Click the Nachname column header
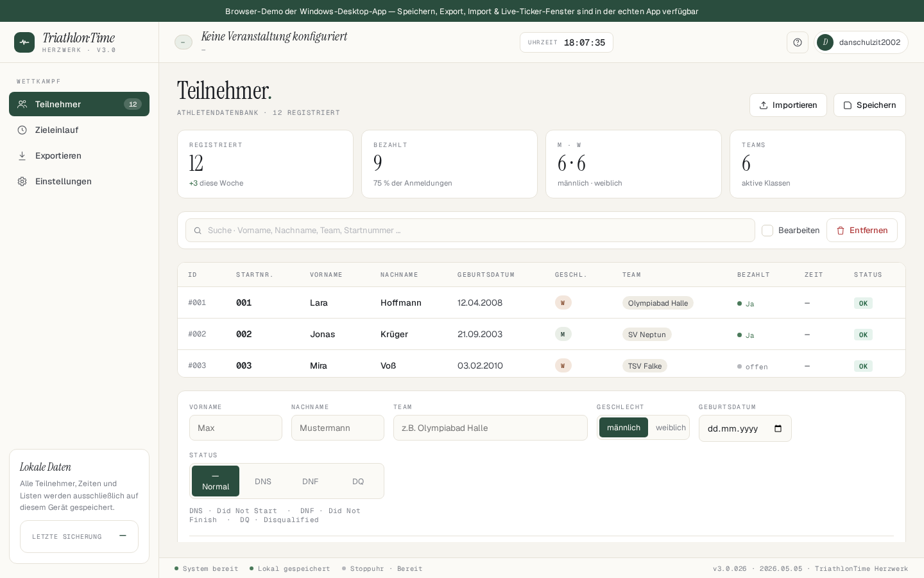This screenshot has width=924, height=578. tap(399, 275)
